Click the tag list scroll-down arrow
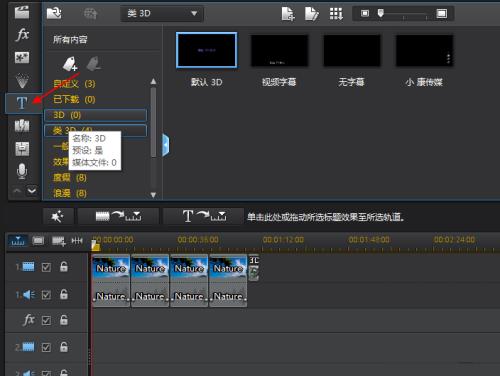Viewport: 500px width, 376px height. coord(153,195)
